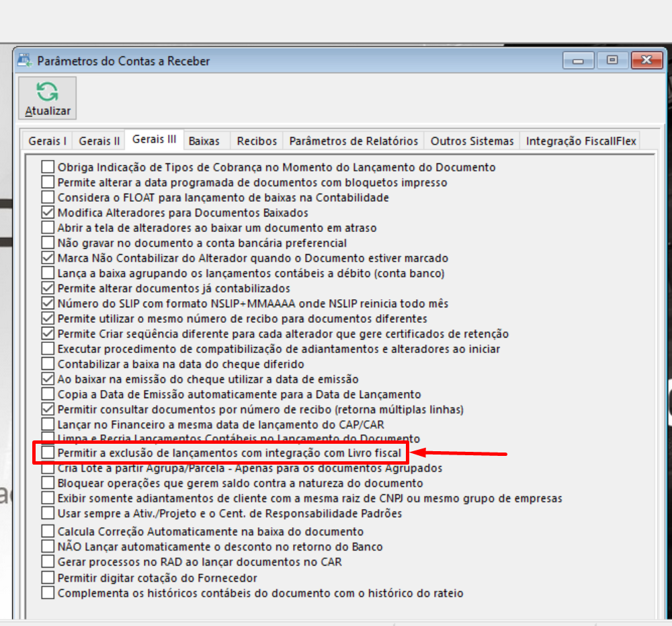Image resolution: width=672 pixels, height=626 pixels.
Task: Enable Contabilizar a baixa na data do cheque
Action: click(x=48, y=364)
